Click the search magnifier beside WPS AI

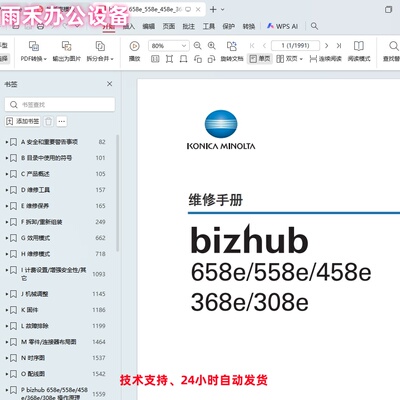pos(314,26)
